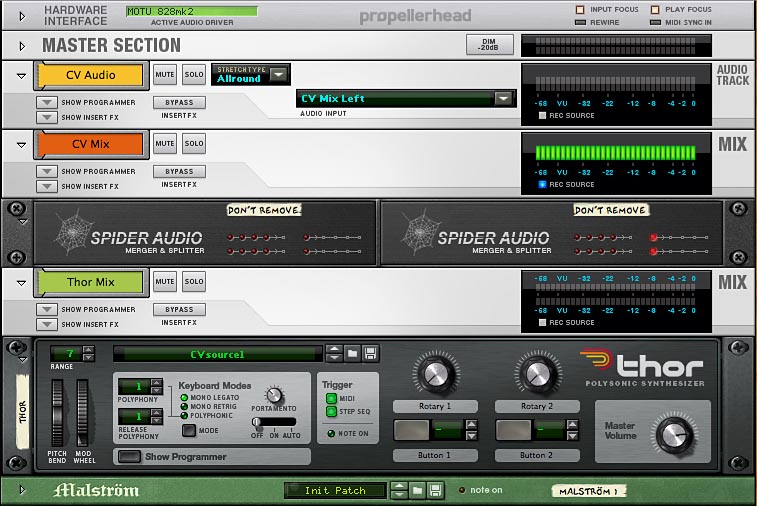Fold the left Spider Audio device
Screen dimensions: 757x506
(x=23, y=222)
